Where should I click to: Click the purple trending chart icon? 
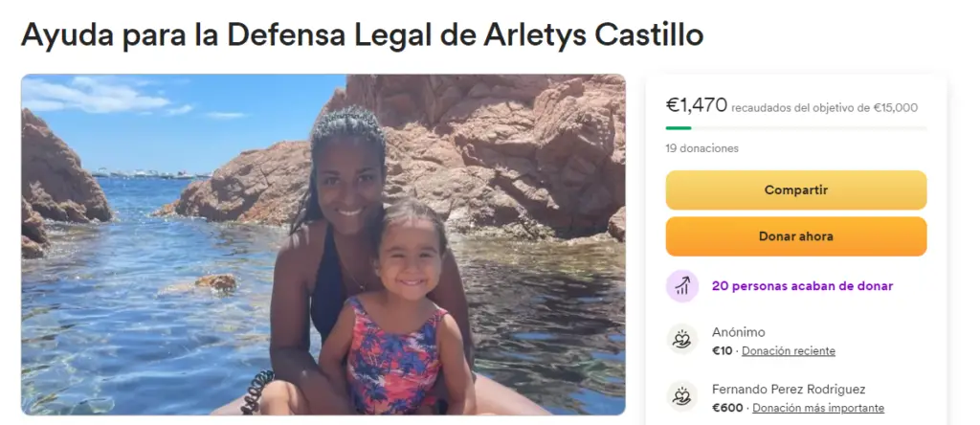681,286
